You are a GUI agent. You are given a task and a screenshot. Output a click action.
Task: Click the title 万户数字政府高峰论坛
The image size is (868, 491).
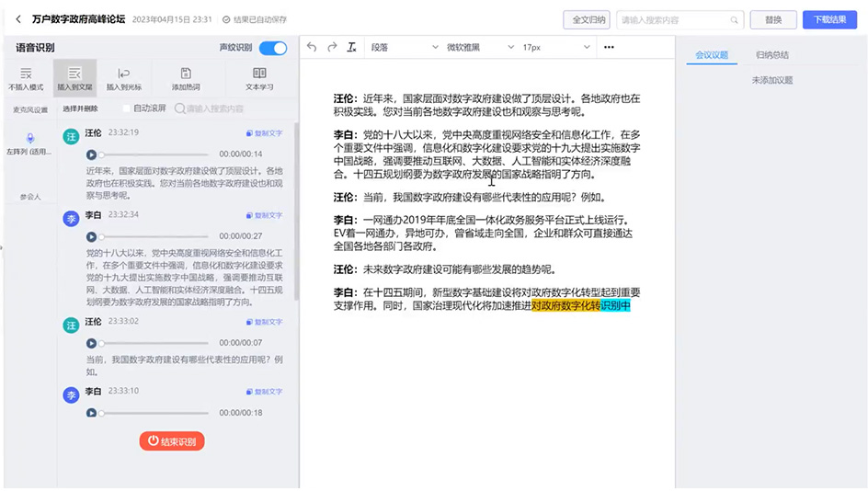tap(78, 19)
